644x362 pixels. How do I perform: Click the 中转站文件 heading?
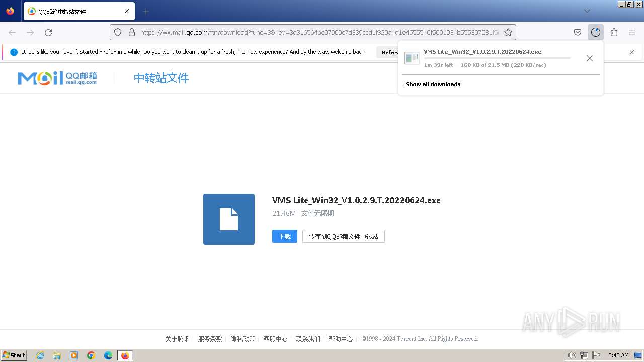click(x=161, y=78)
